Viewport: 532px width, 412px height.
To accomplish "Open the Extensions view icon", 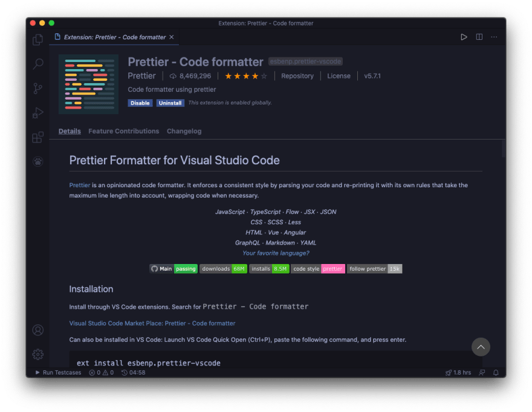I will 37,137.
